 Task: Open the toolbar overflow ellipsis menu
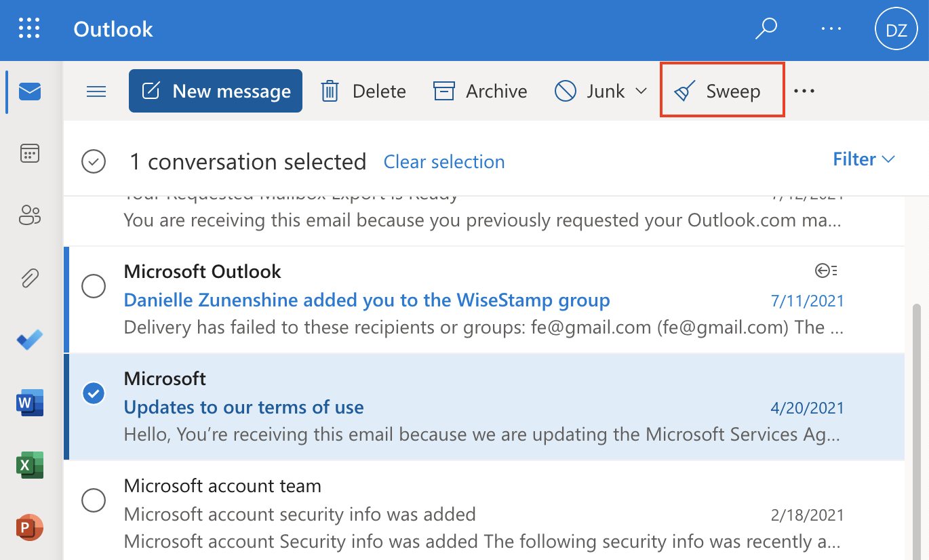point(804,91)
